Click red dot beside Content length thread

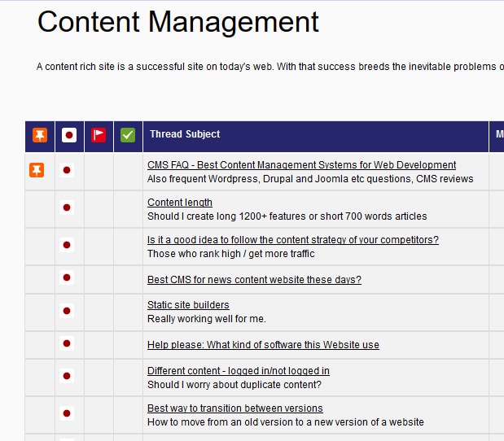tap(68, 208)
